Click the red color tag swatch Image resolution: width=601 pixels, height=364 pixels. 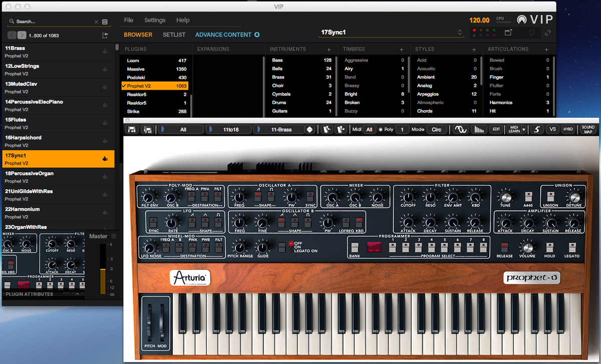[x=474, y=30]
